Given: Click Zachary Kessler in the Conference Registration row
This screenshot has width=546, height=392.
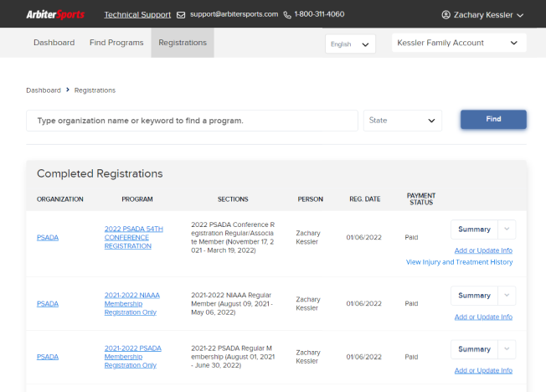Looking at the screenshot, I should coord(308,237).
